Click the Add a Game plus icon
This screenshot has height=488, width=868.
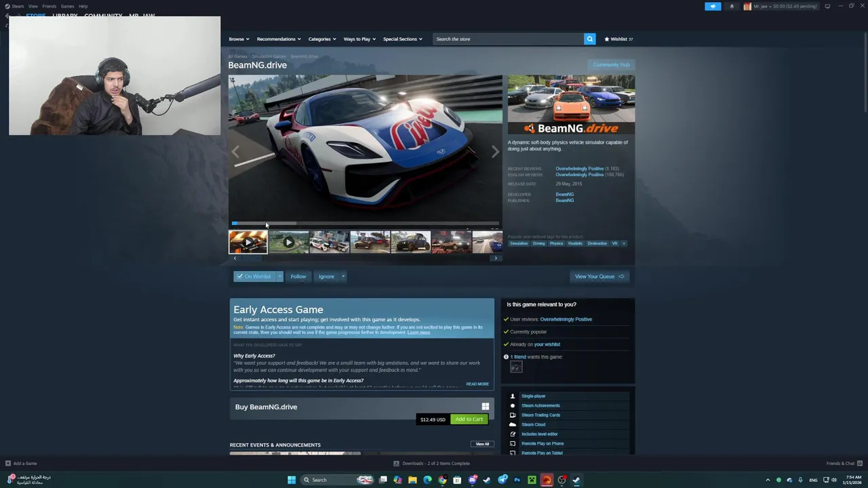[8, 464]
